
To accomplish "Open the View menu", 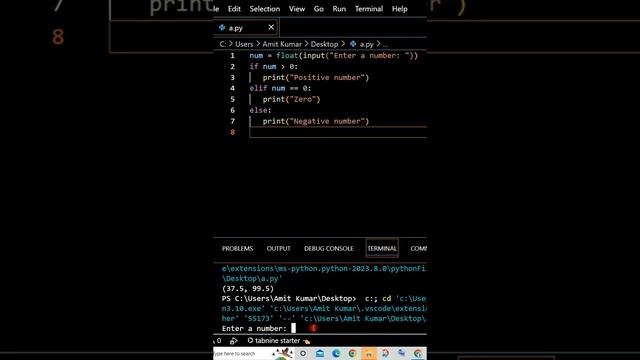I will point(297,9).
